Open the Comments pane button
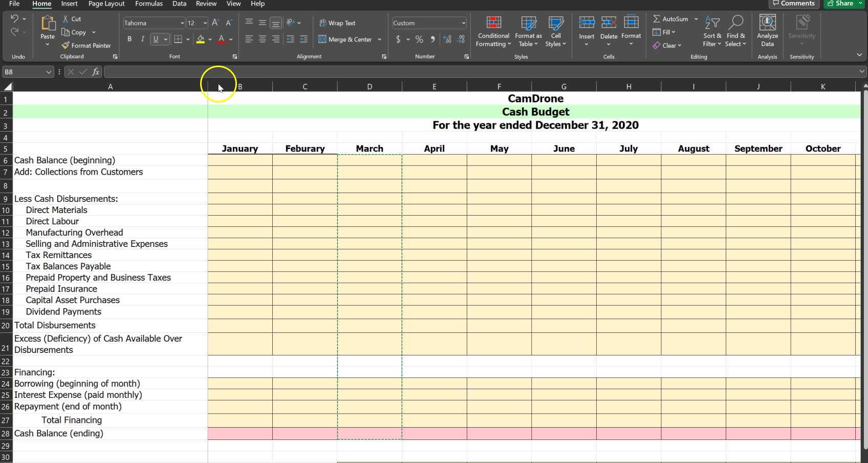This screenshot has height=463, width=868. (x=793, y=4)
